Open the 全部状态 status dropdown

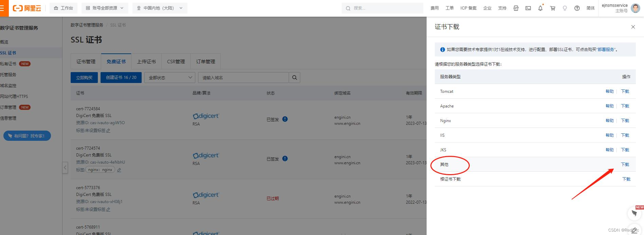(170, 78)
